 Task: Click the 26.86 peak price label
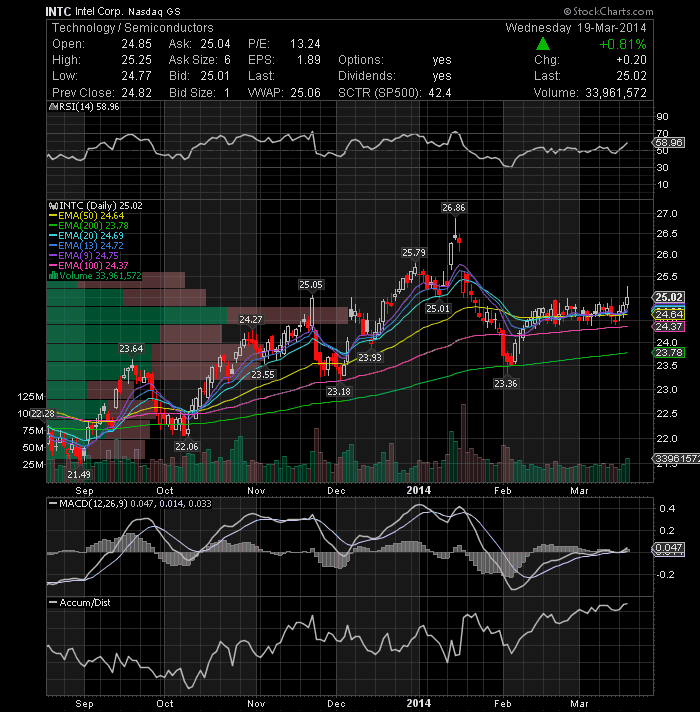point(454,208)
